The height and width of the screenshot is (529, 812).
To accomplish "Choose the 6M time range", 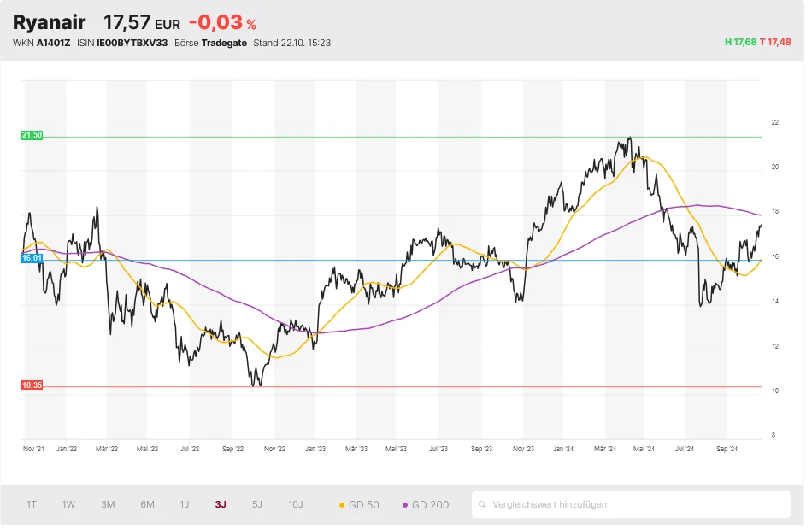I will pyautogui.click(x=147, y=504).
